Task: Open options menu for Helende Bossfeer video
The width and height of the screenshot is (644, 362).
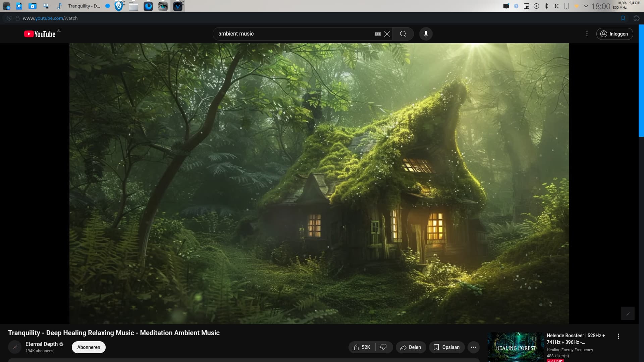Action: (x=618, y=336)
